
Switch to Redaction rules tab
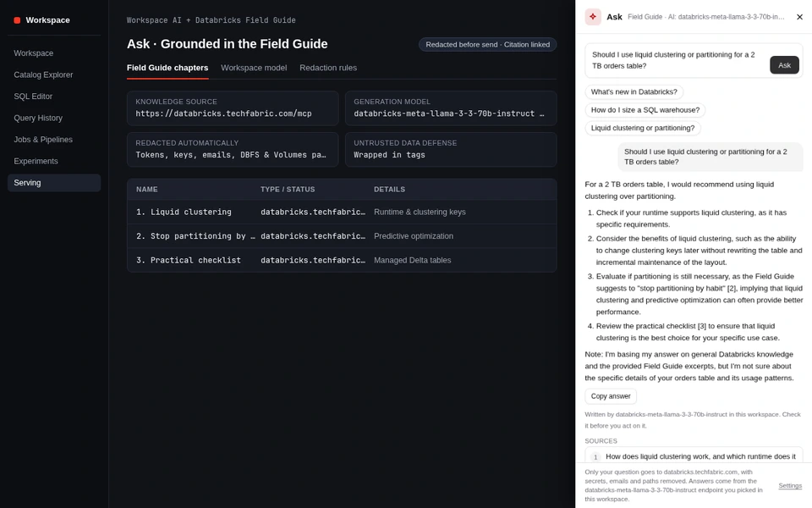328,68
